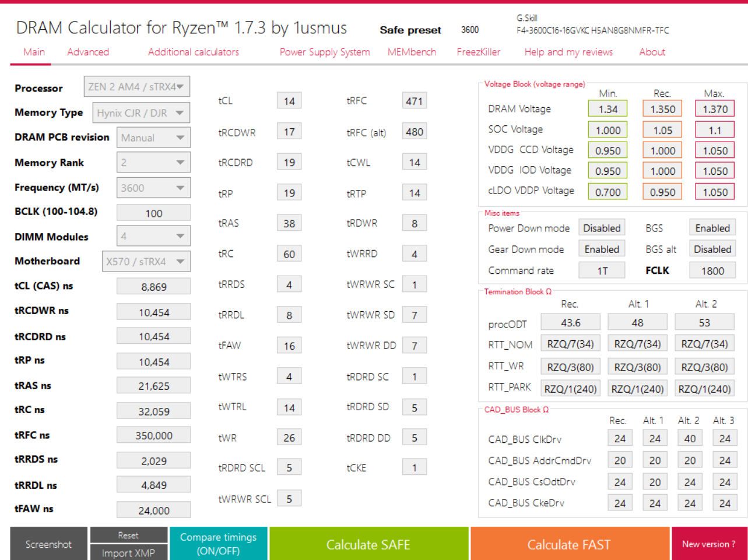Viewport: 748px width, 560px height.
Task: Switch to the Advanced tab
Action: [x=88, y=52]
